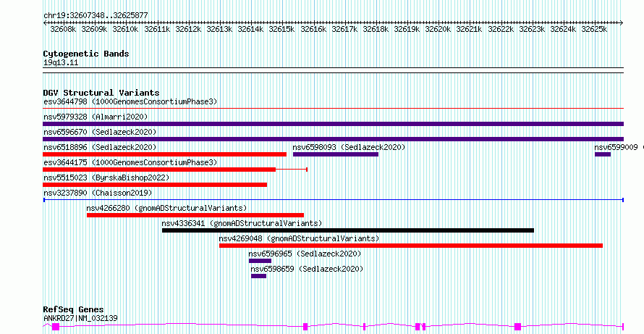Select the first magenta ANKRD27 exon block
This screenshot has height=334, width=644.
click(56, 327)
